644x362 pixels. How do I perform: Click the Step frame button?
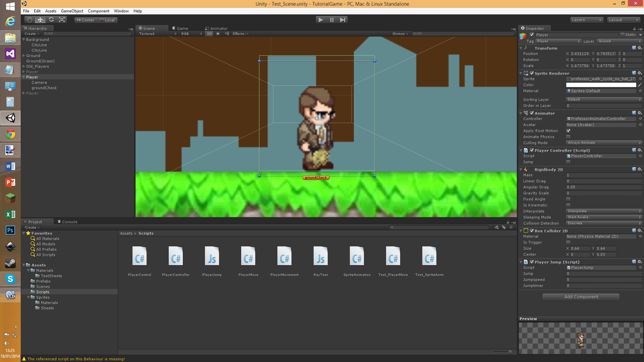pyautogui.click(x=342, y=20)
